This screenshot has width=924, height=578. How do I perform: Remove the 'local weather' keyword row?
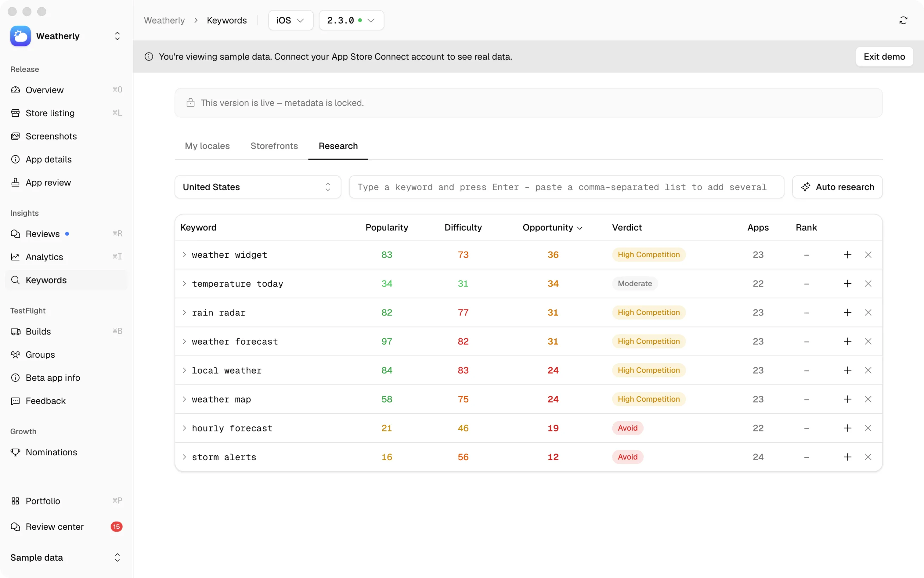[868, 370]
